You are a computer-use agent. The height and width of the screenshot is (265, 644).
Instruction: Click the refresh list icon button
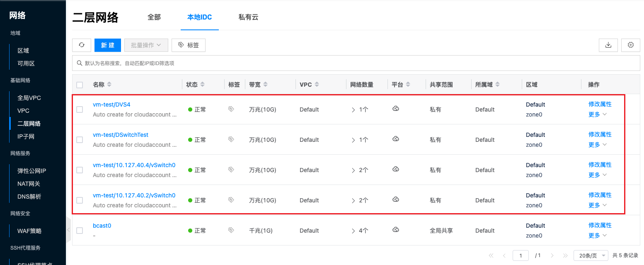point(82,45)
